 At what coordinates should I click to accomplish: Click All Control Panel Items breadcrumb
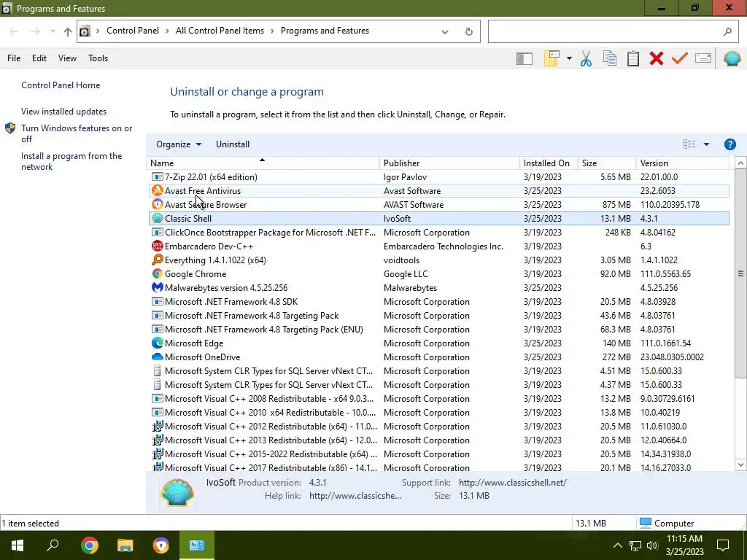[220, 31]
